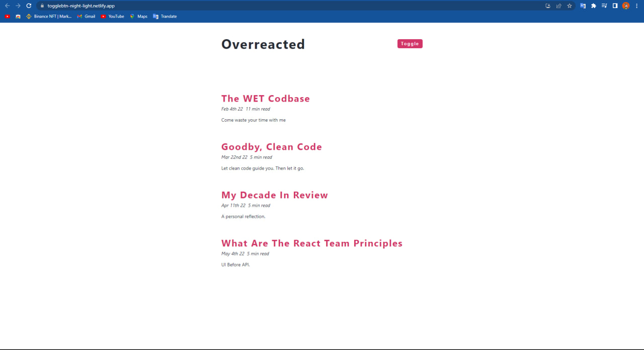The image size is (644, 350).
Task: Open the icon-only store bookmark
Action: [18, 16]
